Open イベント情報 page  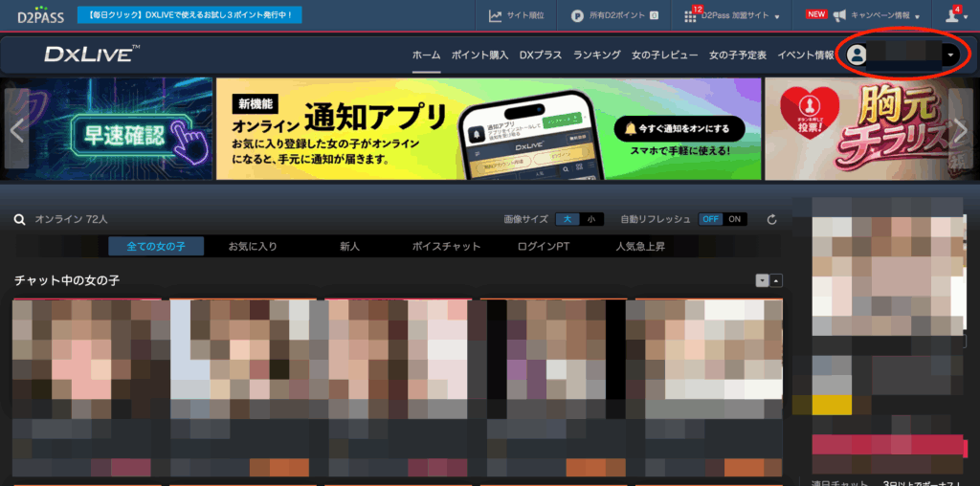[806, 55]
